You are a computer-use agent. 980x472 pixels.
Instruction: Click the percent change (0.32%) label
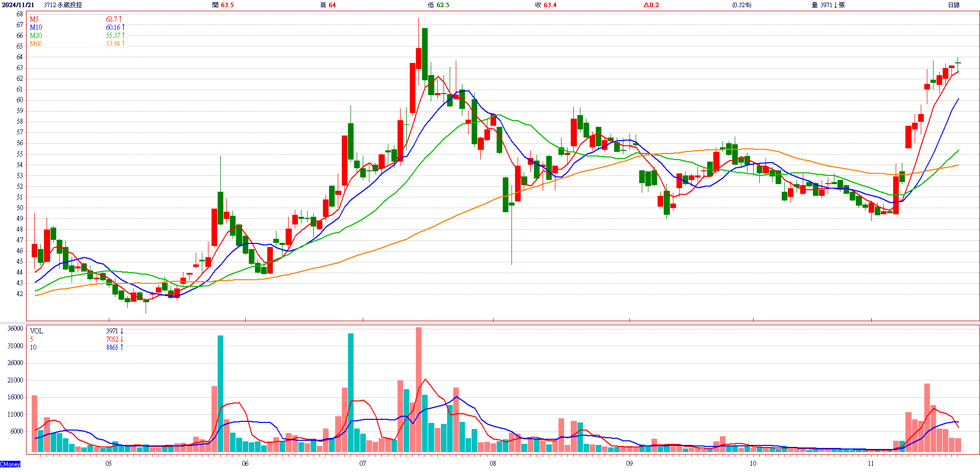pyautogui.click(x=741, y=5)
